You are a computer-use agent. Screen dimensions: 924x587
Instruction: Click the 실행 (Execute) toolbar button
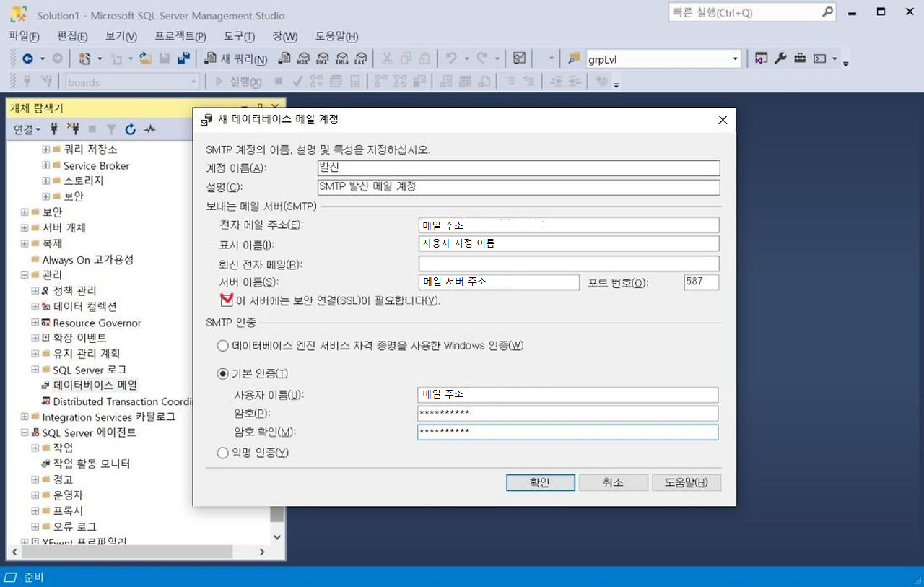click(x=239, y=82)
